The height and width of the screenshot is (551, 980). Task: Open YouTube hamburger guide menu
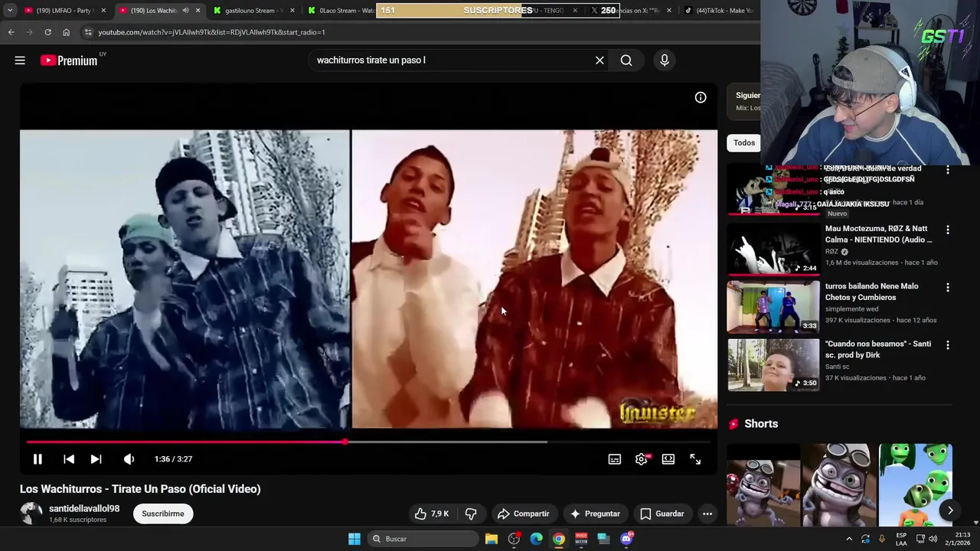pos(20,60)
